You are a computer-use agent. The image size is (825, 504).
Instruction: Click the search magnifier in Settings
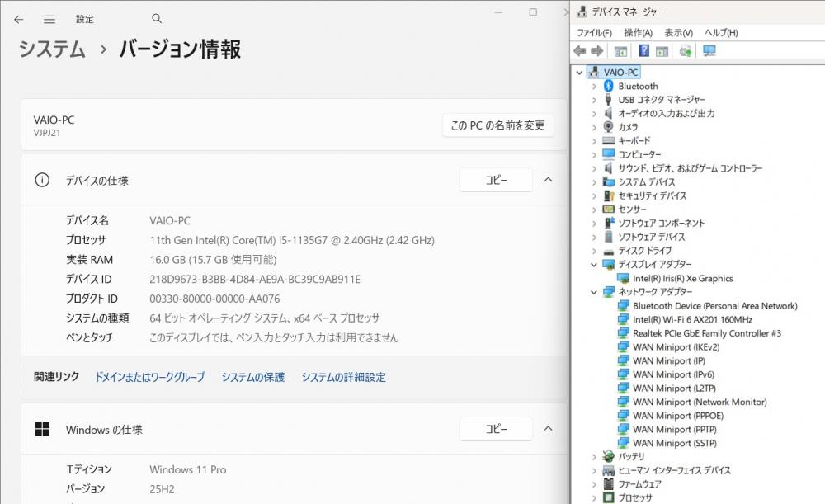(x=157, y=18)
